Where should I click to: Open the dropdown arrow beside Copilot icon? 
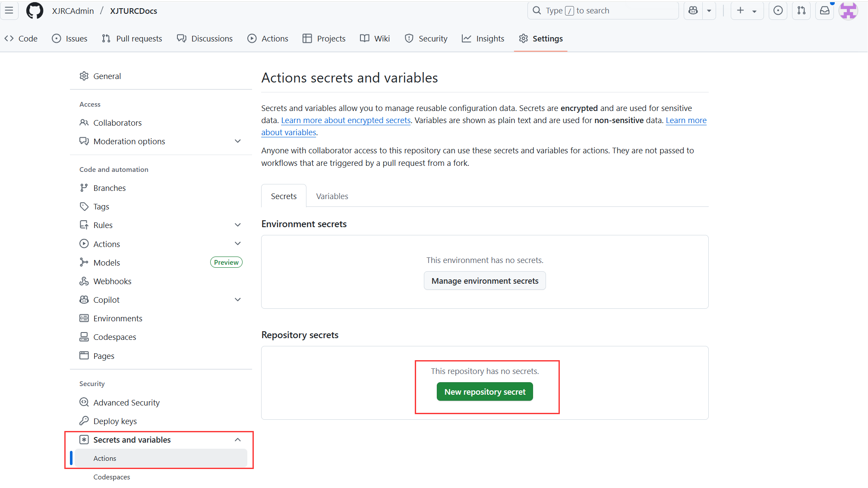coord(709,11)
